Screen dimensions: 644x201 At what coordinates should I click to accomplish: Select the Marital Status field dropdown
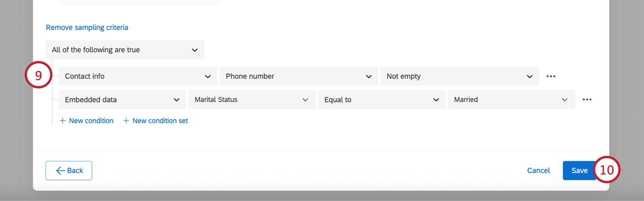point(252,99)
